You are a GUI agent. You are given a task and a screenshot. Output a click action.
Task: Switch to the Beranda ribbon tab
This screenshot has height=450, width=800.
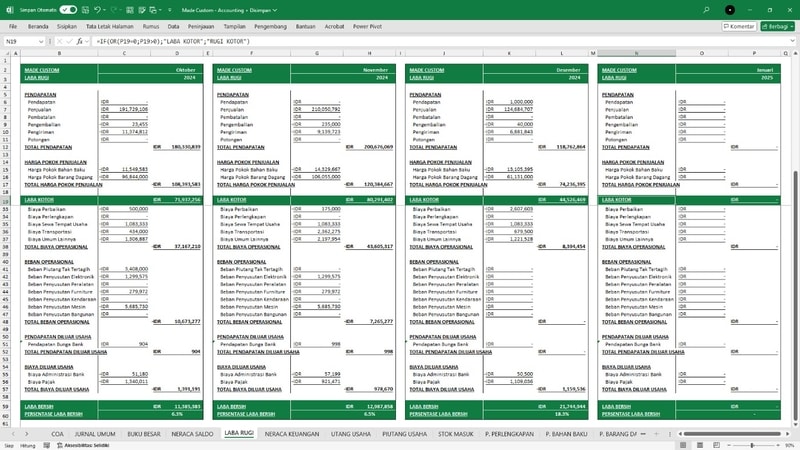tap(38, 26)
